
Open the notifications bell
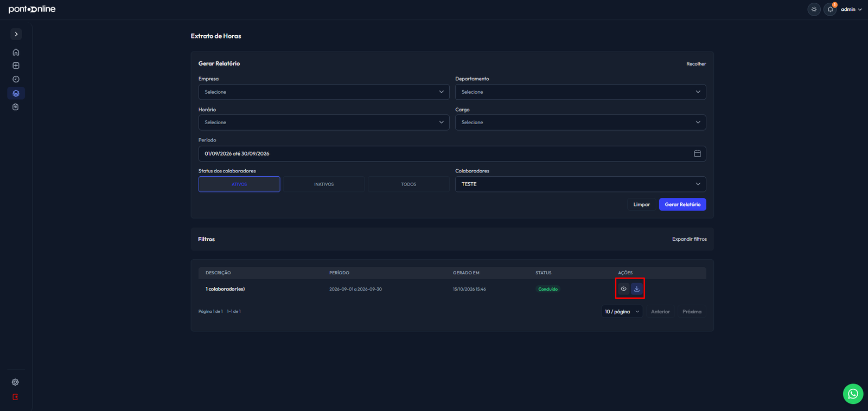830,9
